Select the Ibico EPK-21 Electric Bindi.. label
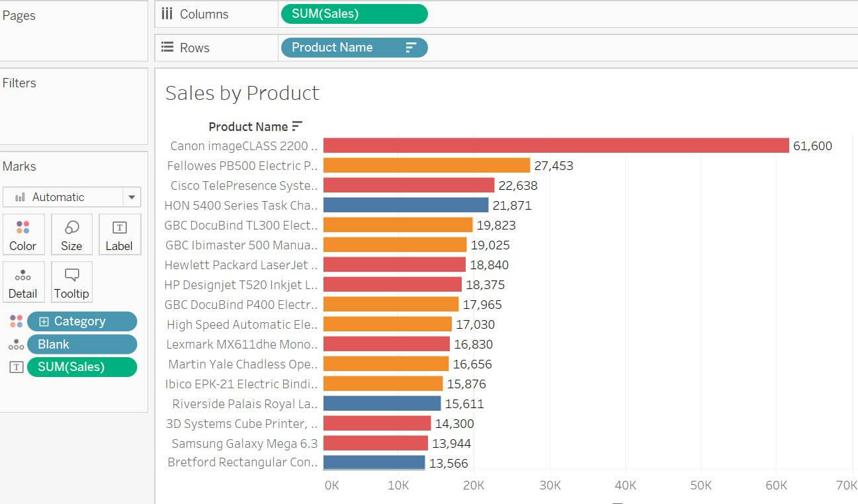 point(241,384)
